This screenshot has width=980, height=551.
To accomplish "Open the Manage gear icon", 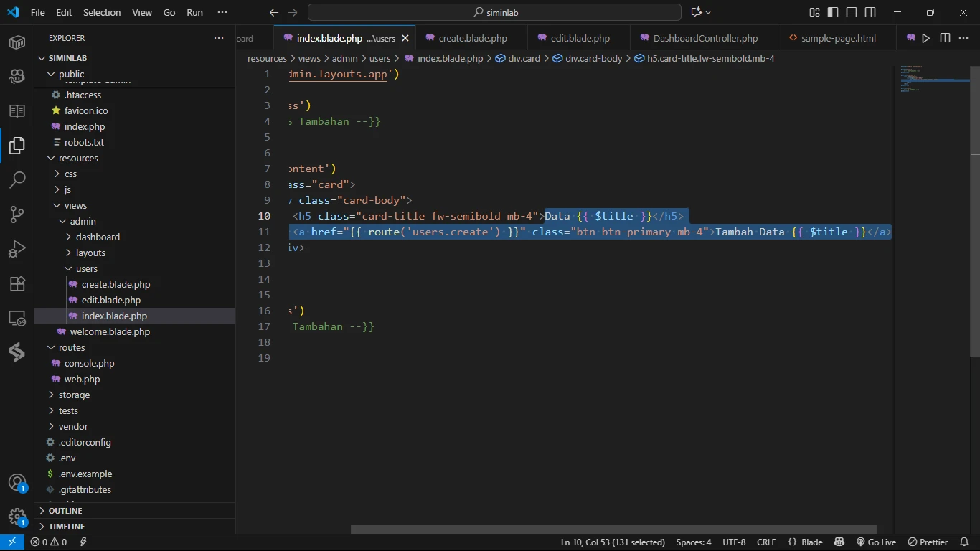I will point(17,517).
